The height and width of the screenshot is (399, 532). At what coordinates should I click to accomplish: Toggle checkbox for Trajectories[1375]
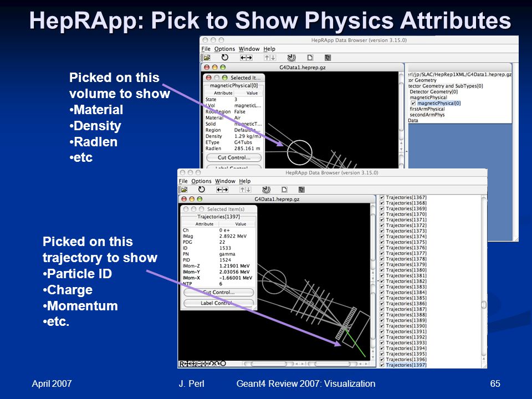point(382,242)
